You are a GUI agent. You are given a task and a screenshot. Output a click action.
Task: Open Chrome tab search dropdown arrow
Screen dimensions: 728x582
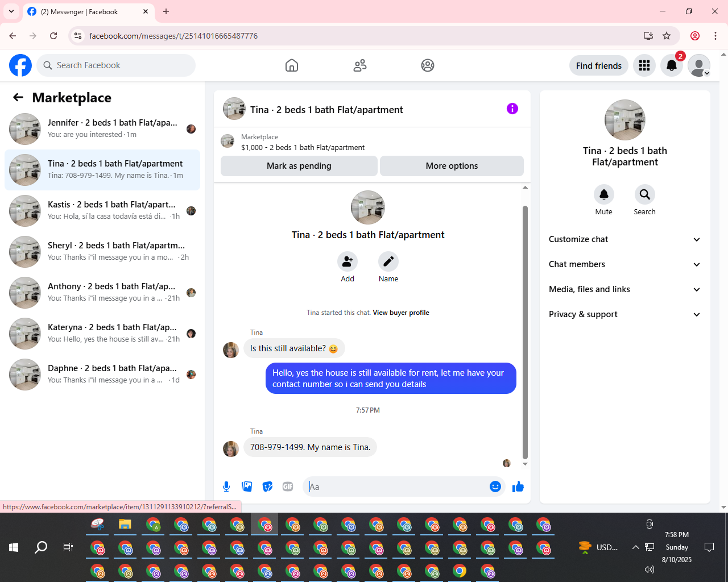coord(11,11)
